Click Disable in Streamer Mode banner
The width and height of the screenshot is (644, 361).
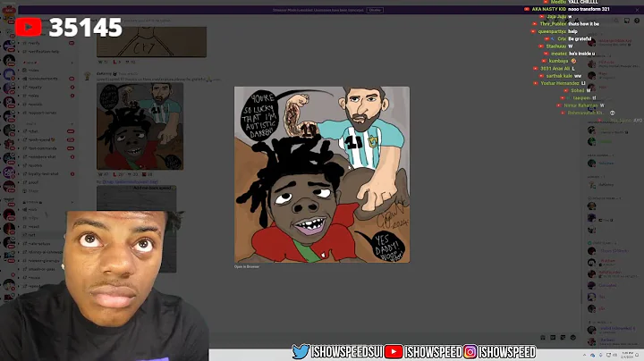click(x=375, y=10)
